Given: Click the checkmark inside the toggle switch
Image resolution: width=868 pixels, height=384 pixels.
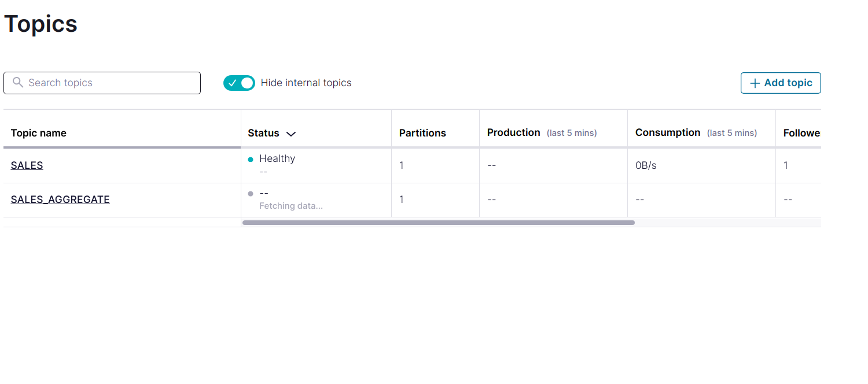Looking at the screenshot, I should pyautogui.click(x=233, y=83).
